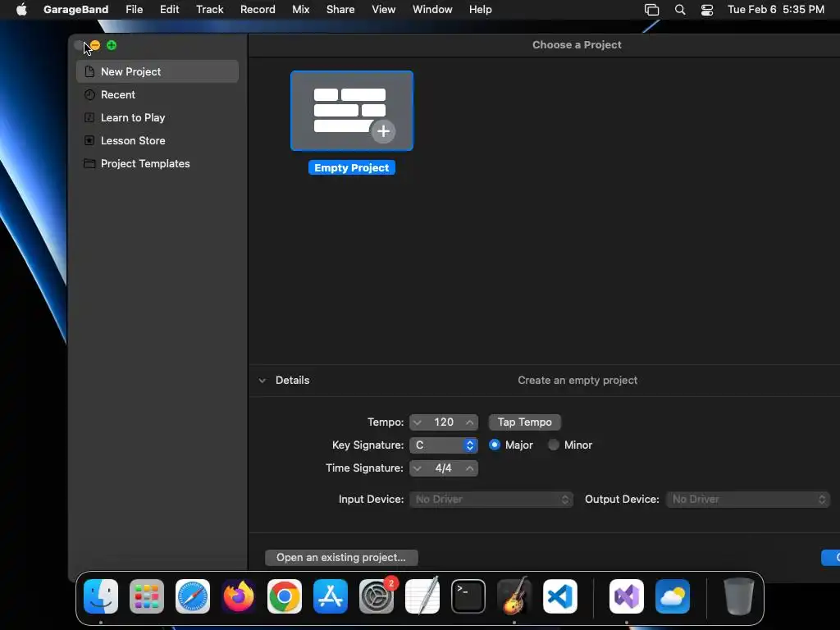Open the Input Device dropdown
This screenshot has width=840, height=630.
[x=491, y=500]
